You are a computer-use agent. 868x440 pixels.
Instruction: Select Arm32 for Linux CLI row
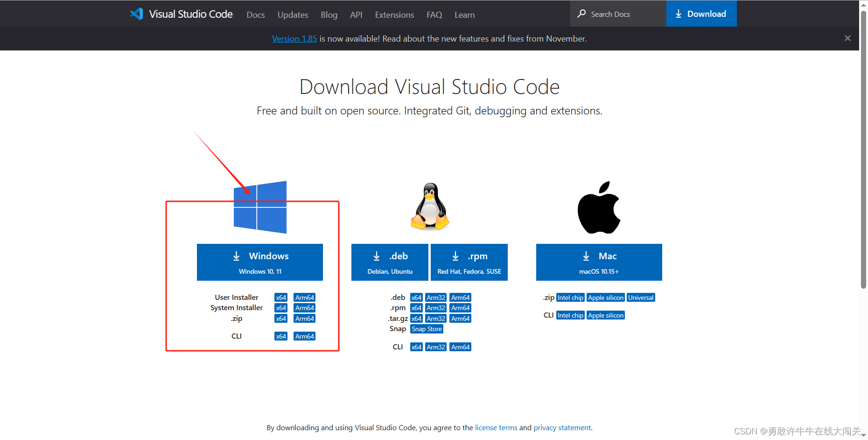coord(436,347)
